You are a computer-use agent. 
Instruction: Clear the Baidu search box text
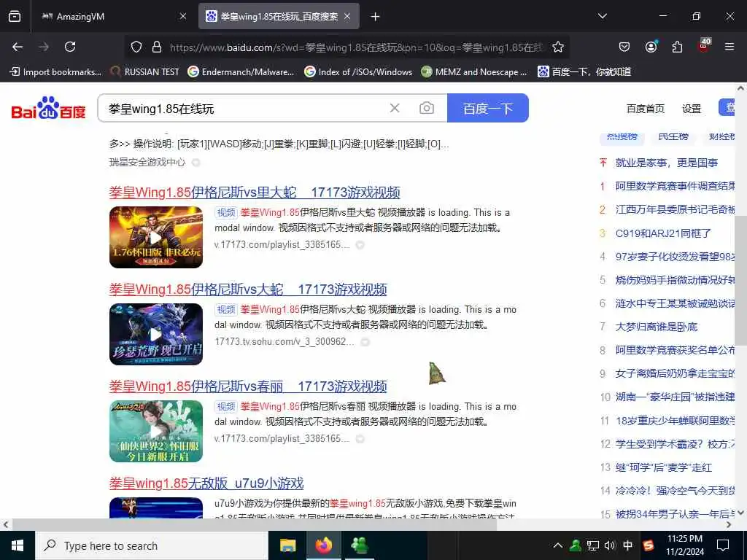pos(395,108)
